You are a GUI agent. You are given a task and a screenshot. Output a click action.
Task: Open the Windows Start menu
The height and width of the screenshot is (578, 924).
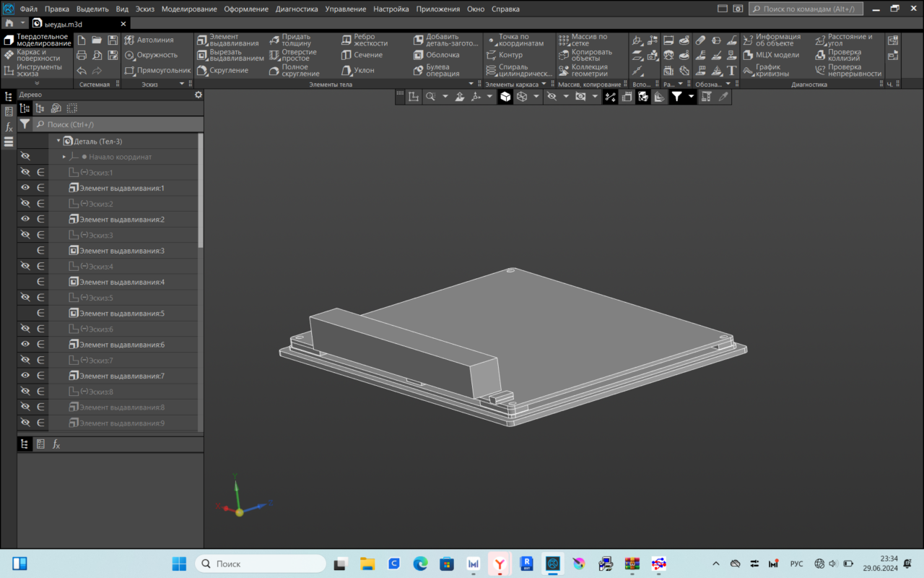click(179, 564)
